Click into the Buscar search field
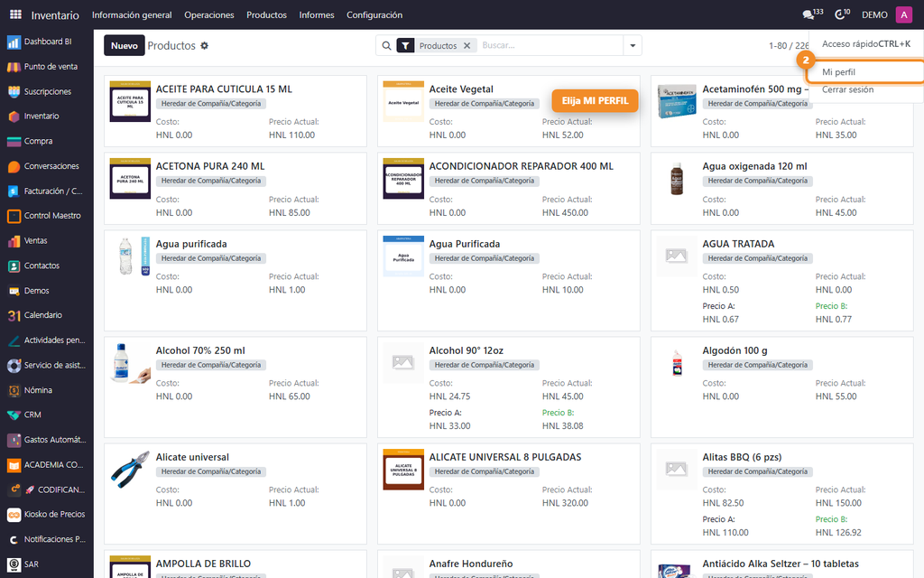924x578 pixels. pos(550,45)
